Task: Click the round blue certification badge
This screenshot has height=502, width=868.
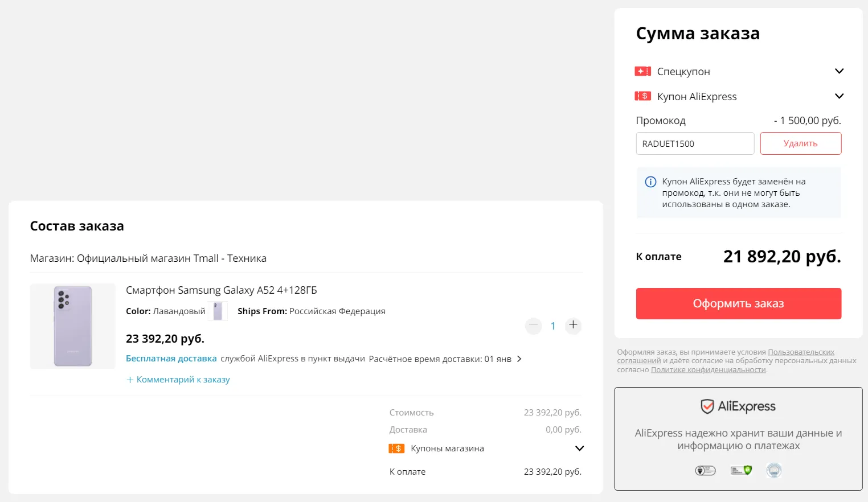Action: [x=774, y=470]
